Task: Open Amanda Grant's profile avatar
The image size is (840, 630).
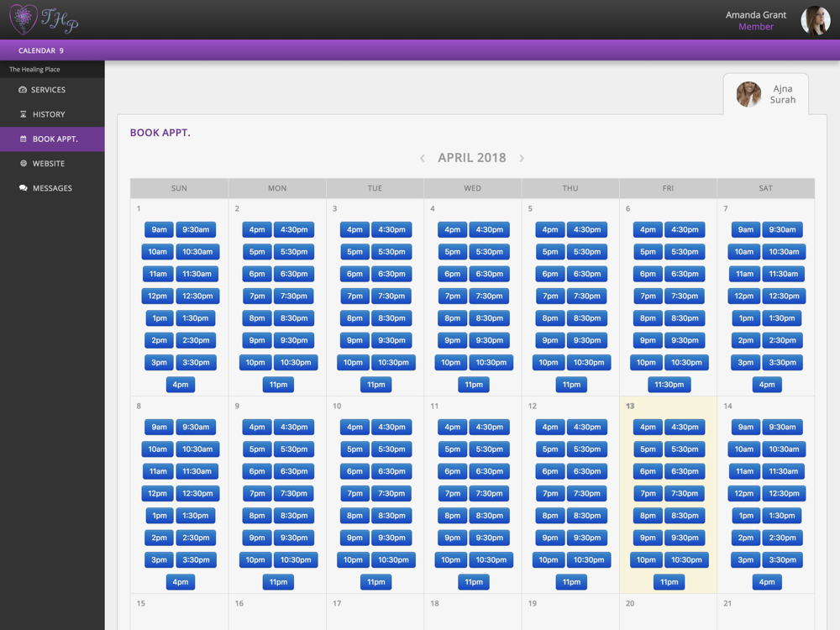Action: coord(815,20)
